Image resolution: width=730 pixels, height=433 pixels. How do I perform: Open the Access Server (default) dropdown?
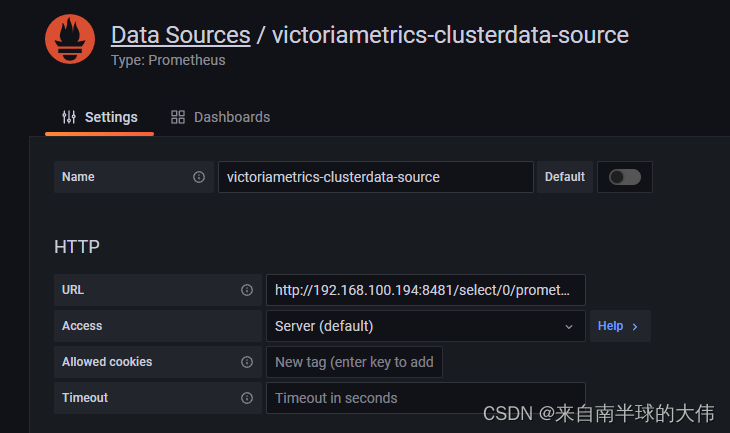tap(426, 326)
